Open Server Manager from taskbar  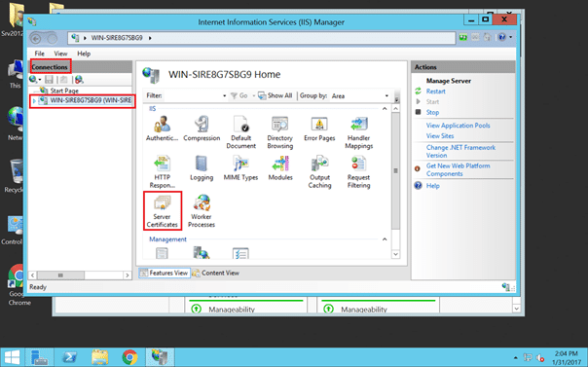[39, 357]
